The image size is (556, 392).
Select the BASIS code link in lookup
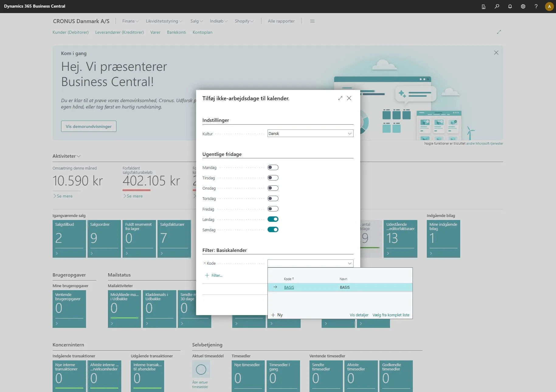pos(289,287)
